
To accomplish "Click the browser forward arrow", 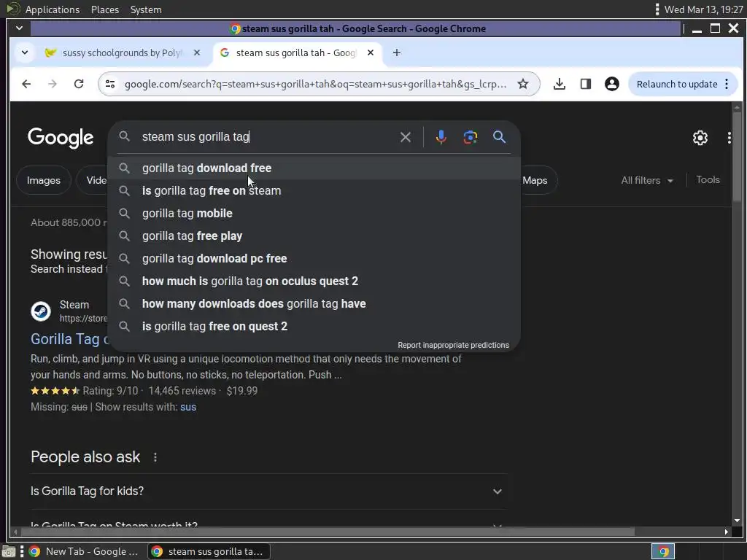I will point(53,84).
